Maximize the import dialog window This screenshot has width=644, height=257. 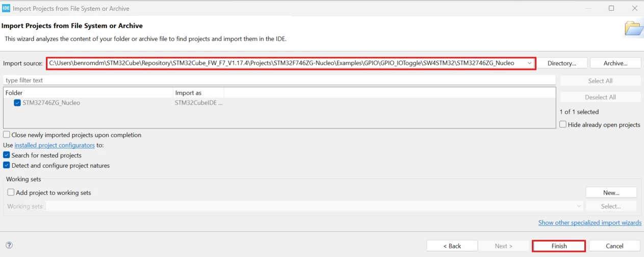[611, 8]
